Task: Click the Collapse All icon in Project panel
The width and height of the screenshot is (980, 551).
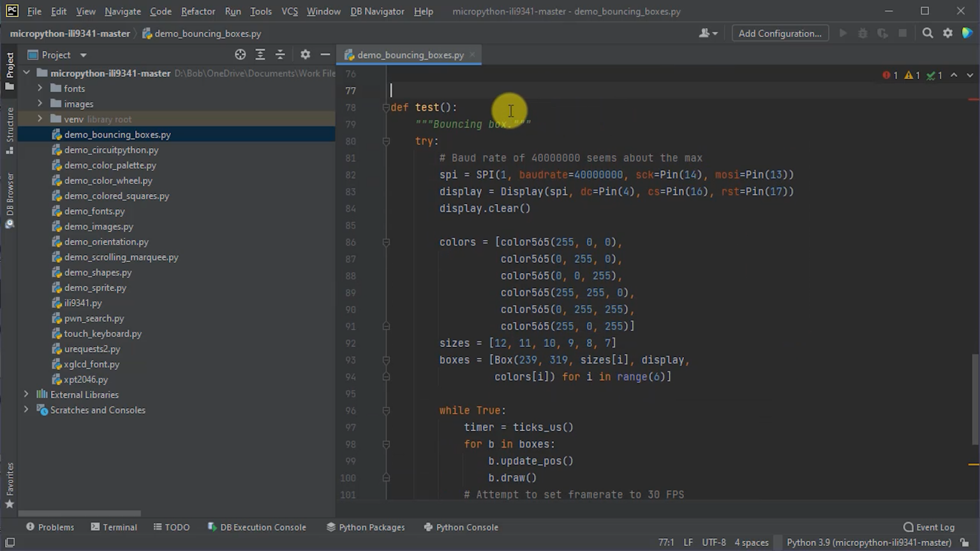Action: click(x=280, y=55)
